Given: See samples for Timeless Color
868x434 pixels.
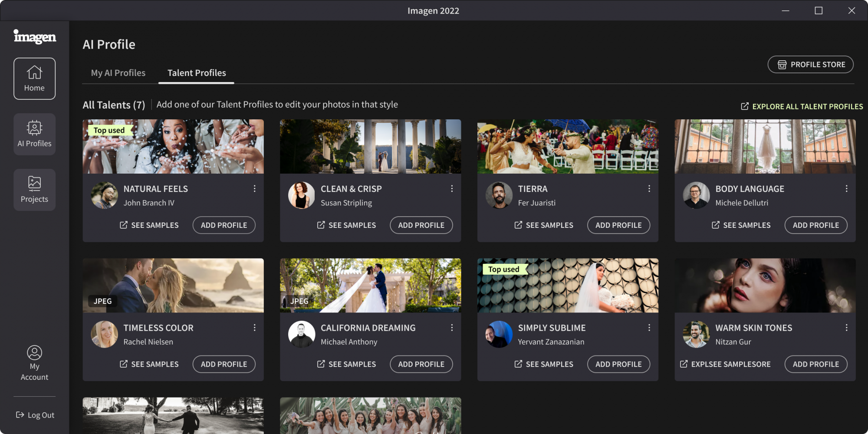Looking at the screenshot, I should [x=149, y=364].
